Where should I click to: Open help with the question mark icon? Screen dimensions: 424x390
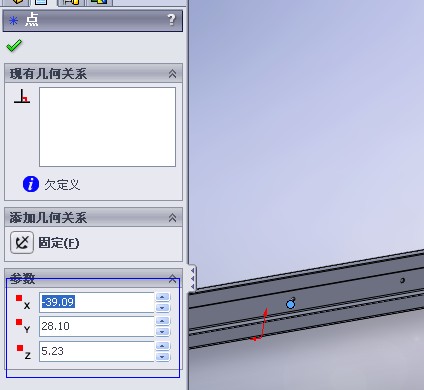tap(171, 20)
